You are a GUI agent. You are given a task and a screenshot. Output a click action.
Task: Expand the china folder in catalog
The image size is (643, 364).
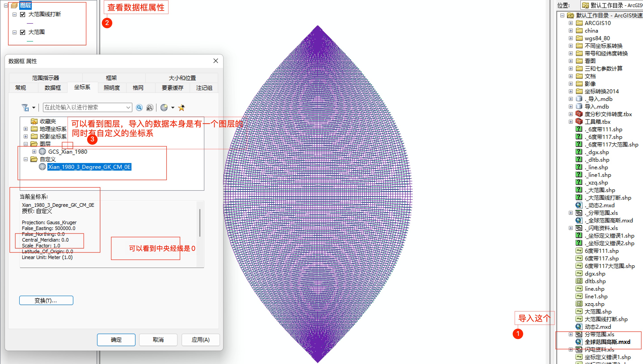click(x=571, y=31)
